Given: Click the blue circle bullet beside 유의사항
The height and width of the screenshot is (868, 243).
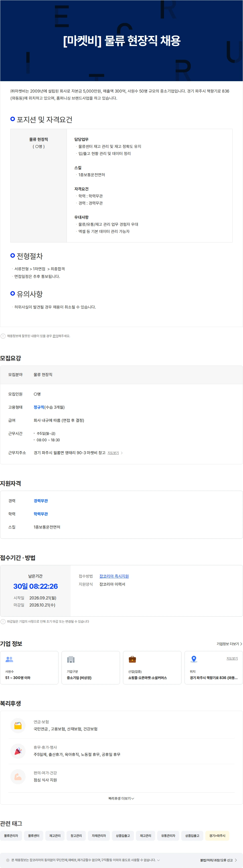Looking at the screenshot, I should (x=12, y=293).
